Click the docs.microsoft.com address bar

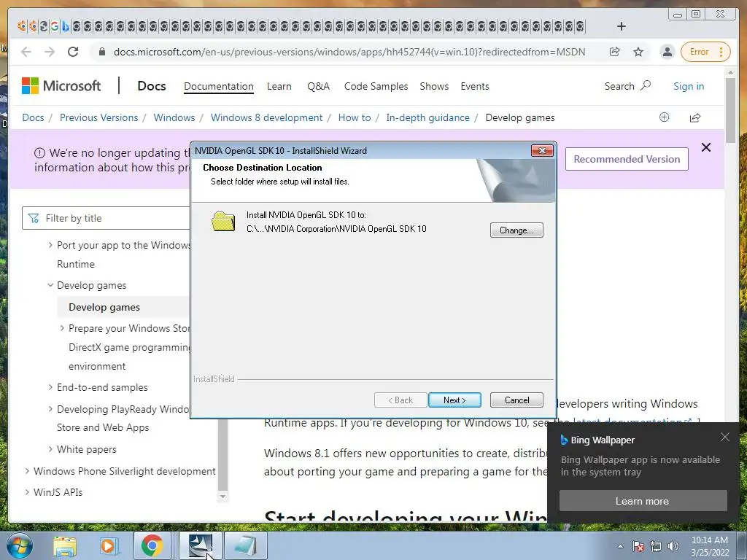(x=349, y=52)
